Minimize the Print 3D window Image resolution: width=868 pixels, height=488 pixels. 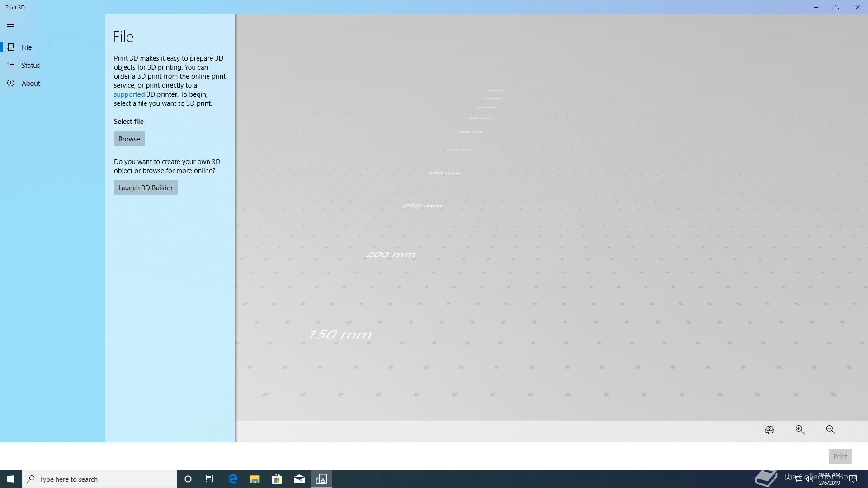click(816, 7)
